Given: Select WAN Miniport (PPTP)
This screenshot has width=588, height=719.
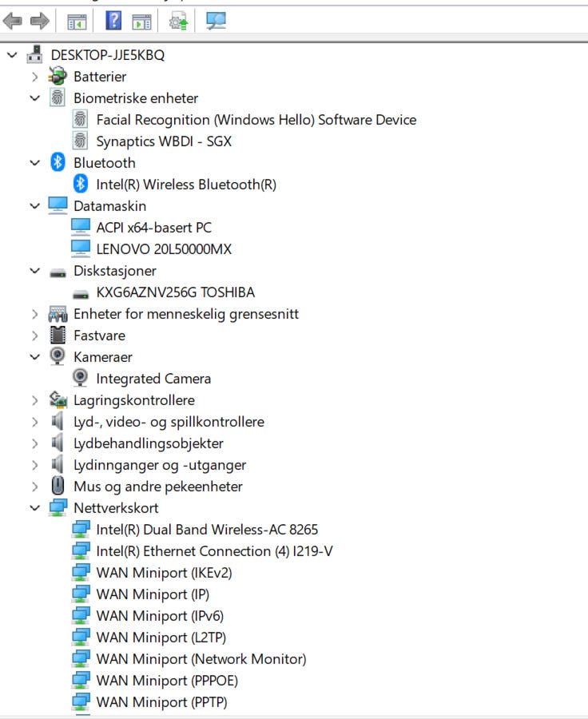Looking at the screenshot, I should [x=162, y=702].
